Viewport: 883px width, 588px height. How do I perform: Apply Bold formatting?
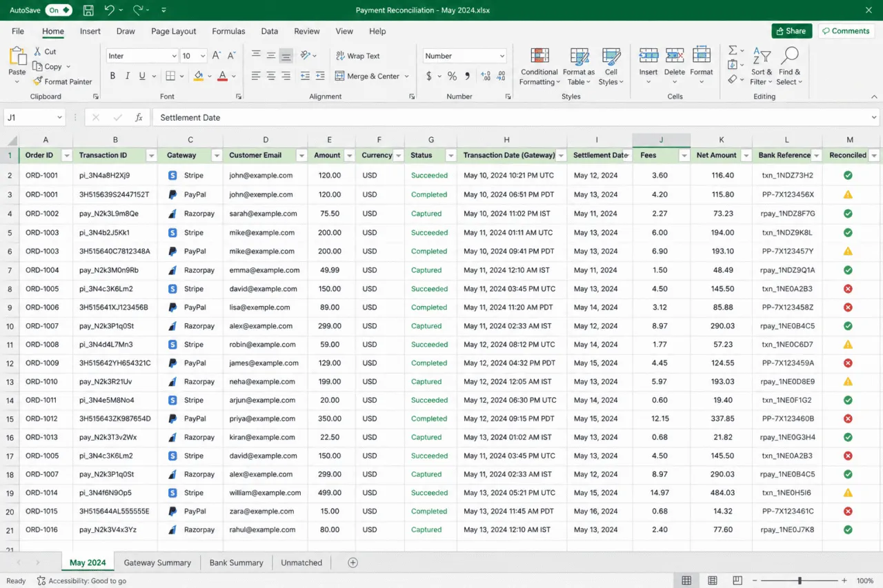point(112,76)
